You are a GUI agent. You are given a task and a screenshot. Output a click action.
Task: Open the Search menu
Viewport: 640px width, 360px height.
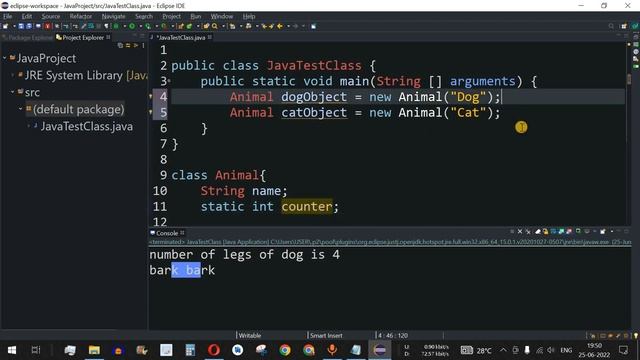[x=144, y=16]
